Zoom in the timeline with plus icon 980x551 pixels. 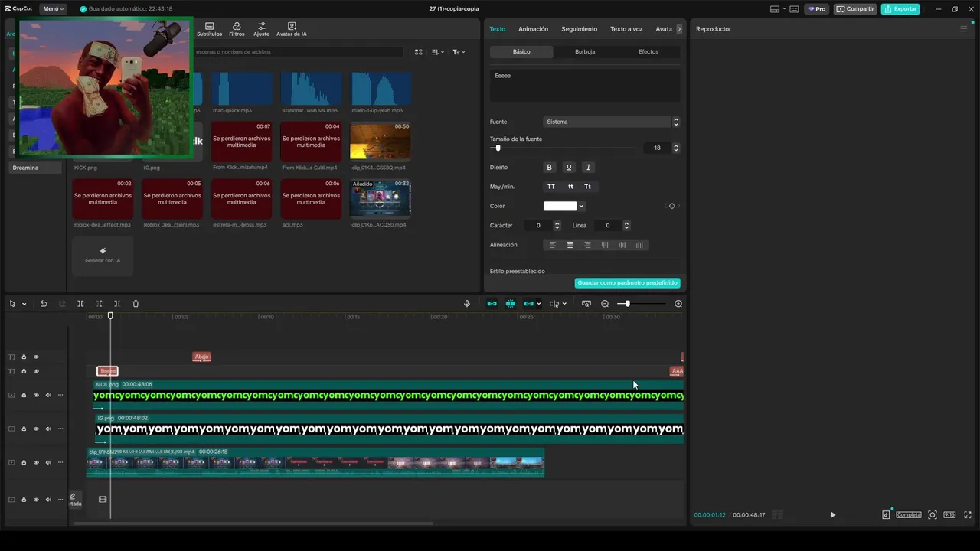678,304
